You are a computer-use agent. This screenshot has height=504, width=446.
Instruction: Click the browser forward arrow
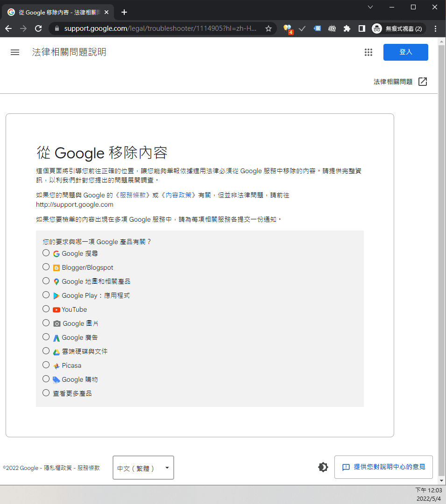pyautogui.click(x=23, y=28)
